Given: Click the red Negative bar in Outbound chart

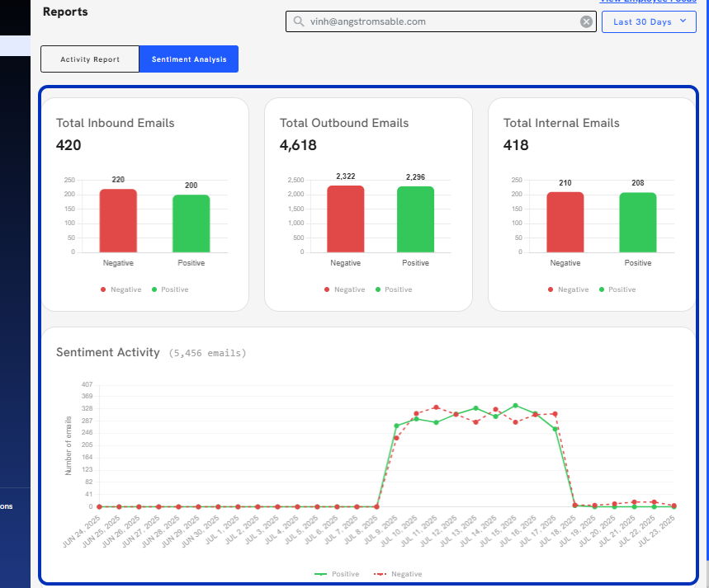Looking at the screenshot, I should (346, 219).
